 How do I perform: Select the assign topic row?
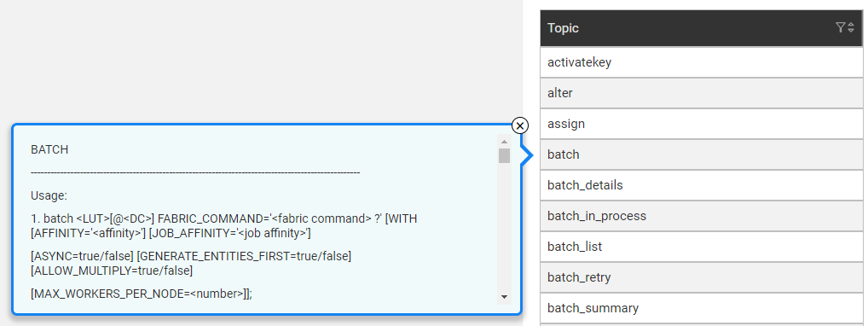(702, 124)
